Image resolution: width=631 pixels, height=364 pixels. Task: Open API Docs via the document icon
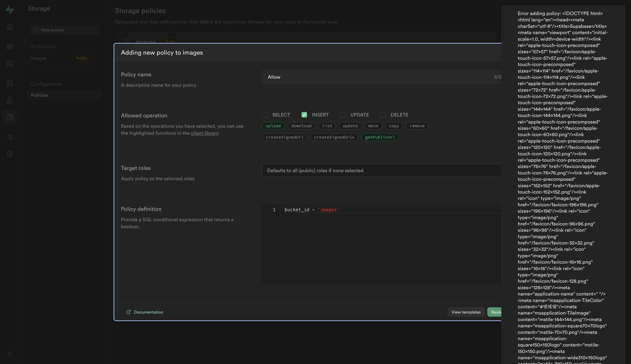coord(10,154)
